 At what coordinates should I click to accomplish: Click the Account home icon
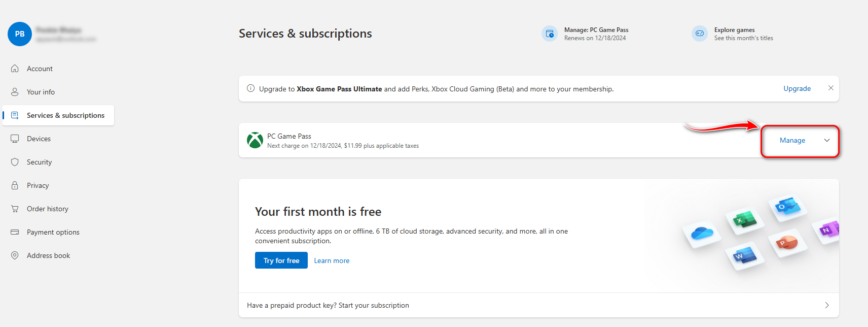[15, 69]
